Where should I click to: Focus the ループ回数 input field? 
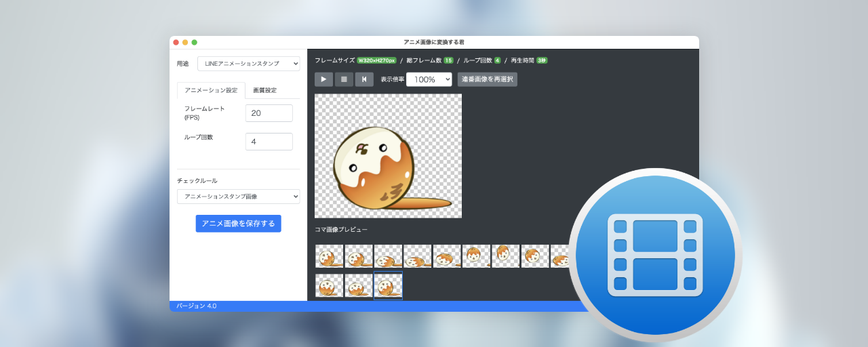[269, 142]
